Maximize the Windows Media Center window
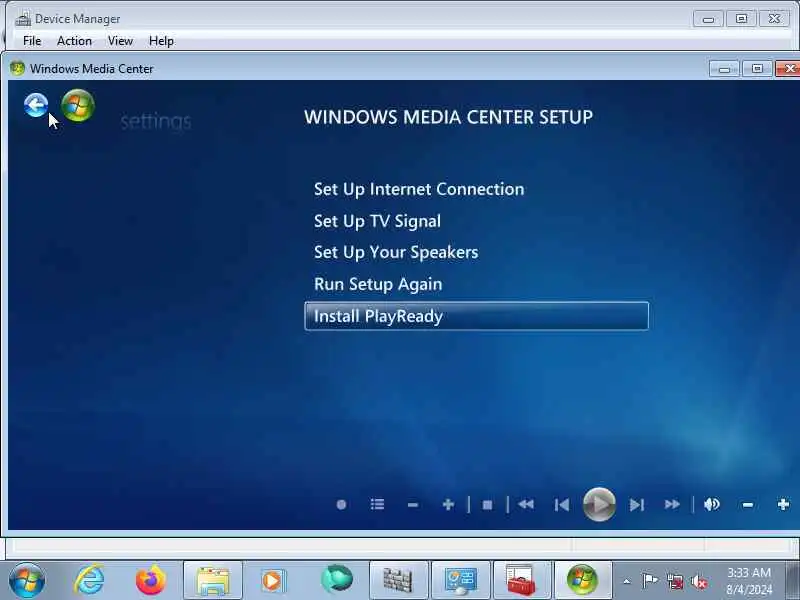The image size is (800, 600). pyautogui.click(x=757, y=68)
